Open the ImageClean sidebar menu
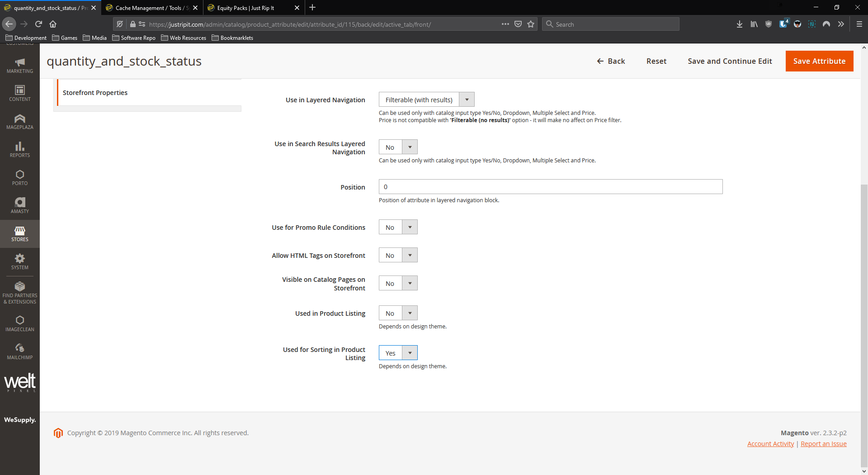Image resolution: width=868 pixels, height=475 pixels. pos(20,324)
